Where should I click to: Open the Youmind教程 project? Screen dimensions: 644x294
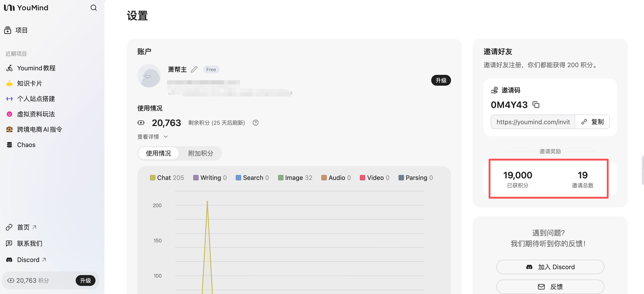[x=31, y=68]
